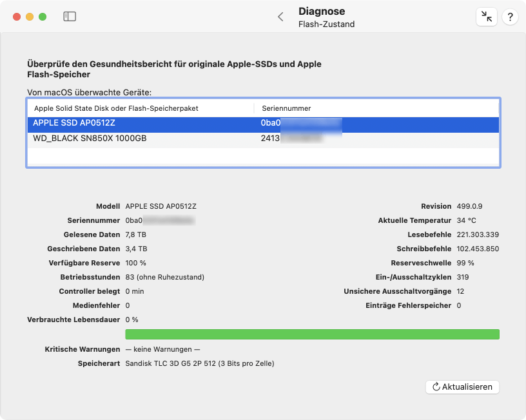Click the Gelesene Daten value 7,8 TB
This screenshot has width=526, height=420.
(135, 234)
